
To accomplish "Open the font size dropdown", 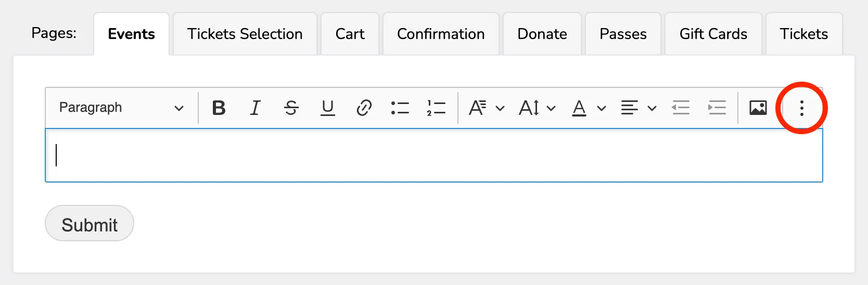I will pos(538,108).
